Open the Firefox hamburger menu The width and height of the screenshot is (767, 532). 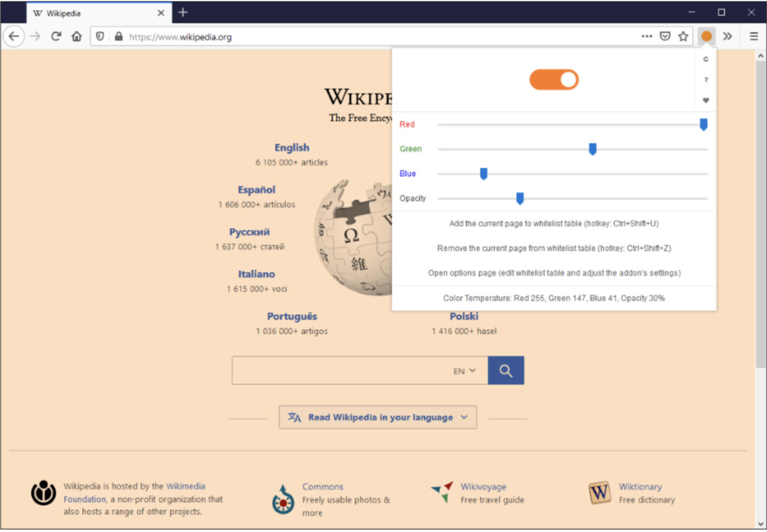pyautogui.click(x=754, y=36)
